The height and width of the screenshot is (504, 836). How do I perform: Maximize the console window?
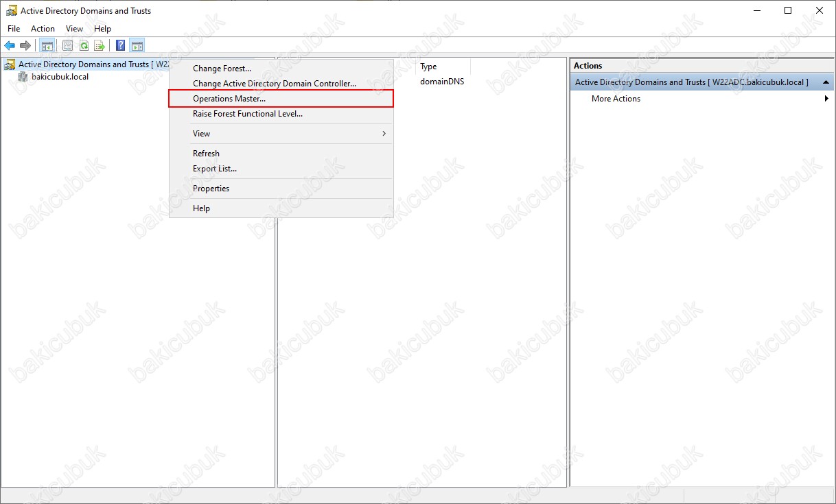[788, 10]
